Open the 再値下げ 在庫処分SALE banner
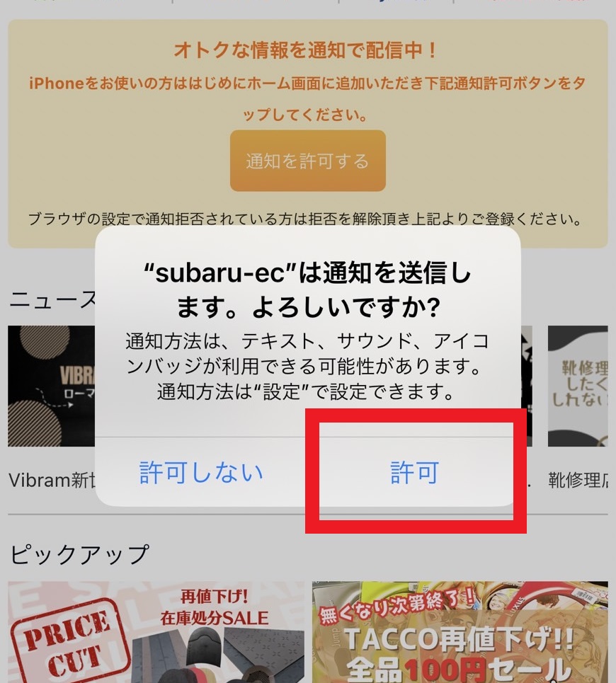This screenshot has width=616, height=683. point(156,632)
